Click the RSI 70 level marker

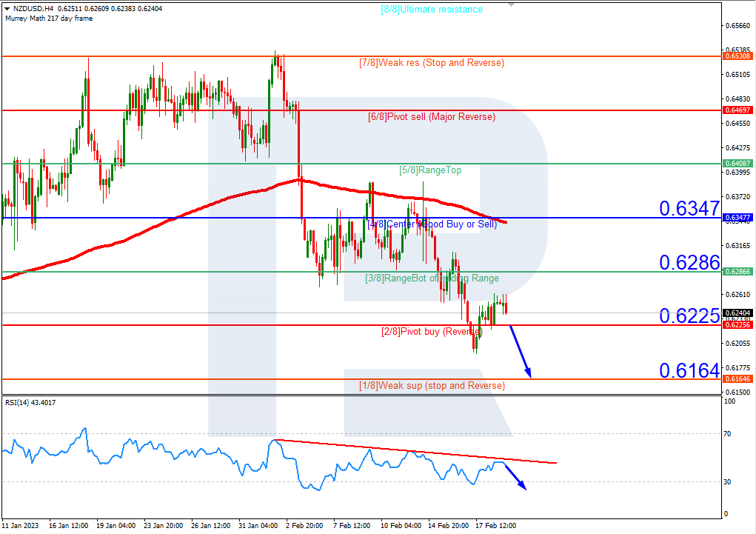pos(728,433)
